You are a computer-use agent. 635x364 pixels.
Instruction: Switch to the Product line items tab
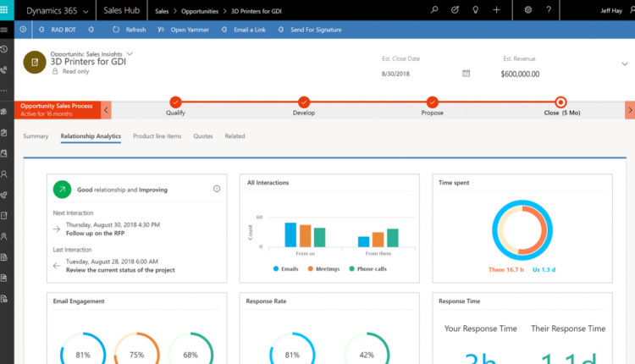click(x=157, y=135)
